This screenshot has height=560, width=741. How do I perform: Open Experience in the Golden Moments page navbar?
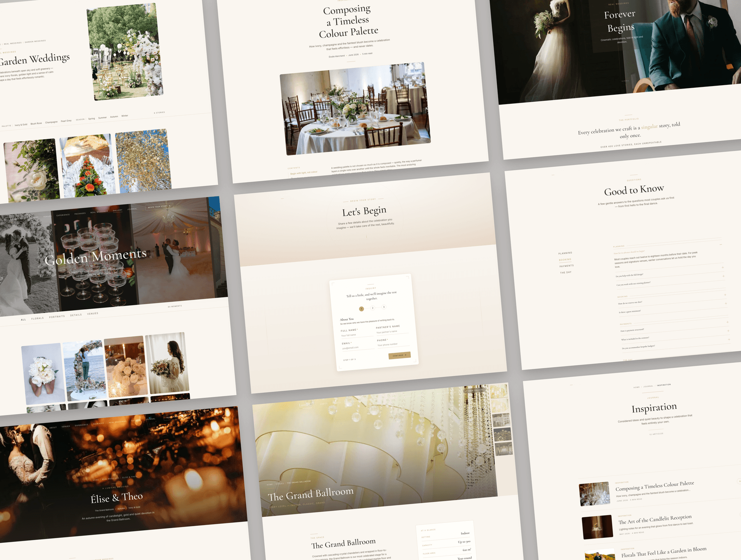tap(63, 215)
